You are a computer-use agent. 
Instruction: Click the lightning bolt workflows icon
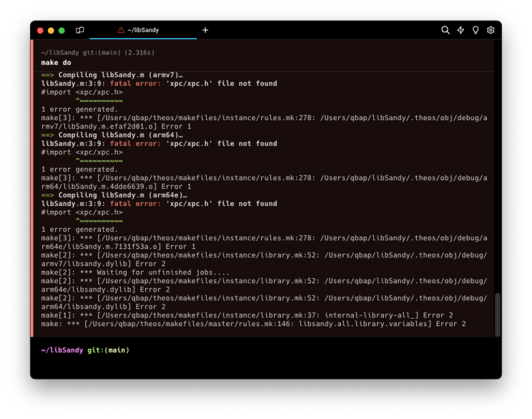[460, 30]
